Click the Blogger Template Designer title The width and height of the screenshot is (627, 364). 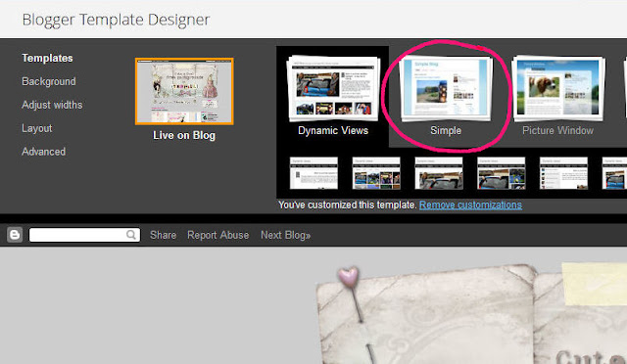(x=116, y=20)
